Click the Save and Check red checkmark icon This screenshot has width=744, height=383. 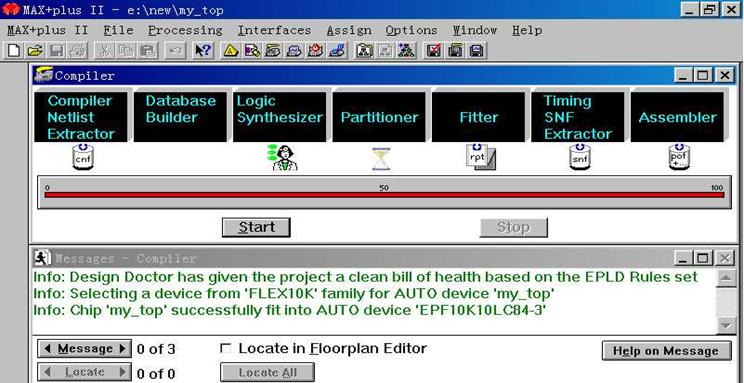[434, 50]
